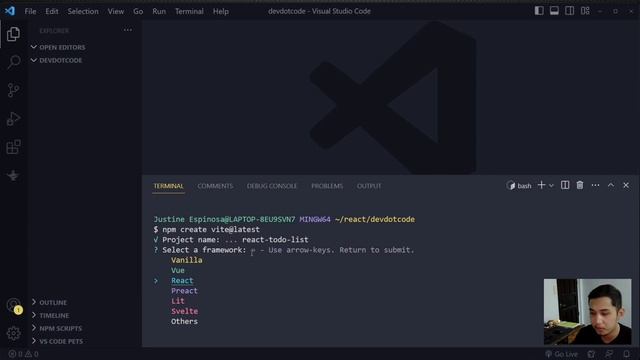Expand the VS Code Pets section
This screenshot has height=360, width=640.
point(57,341)
